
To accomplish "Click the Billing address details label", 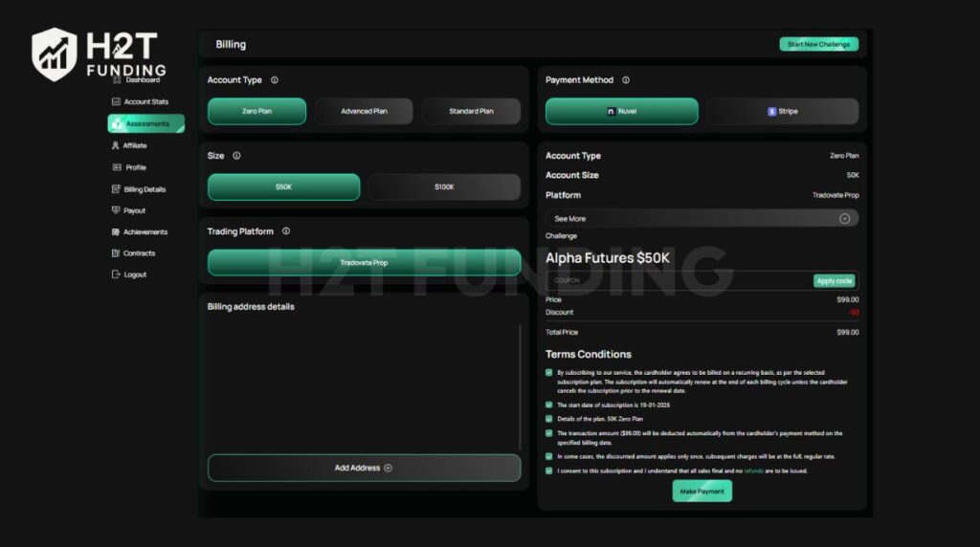I will 251,307.
